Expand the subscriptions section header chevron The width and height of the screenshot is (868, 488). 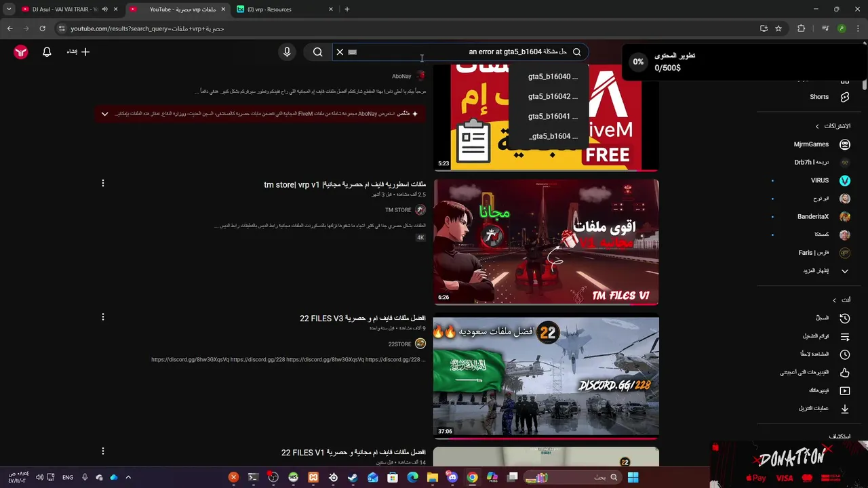point(817,126)
